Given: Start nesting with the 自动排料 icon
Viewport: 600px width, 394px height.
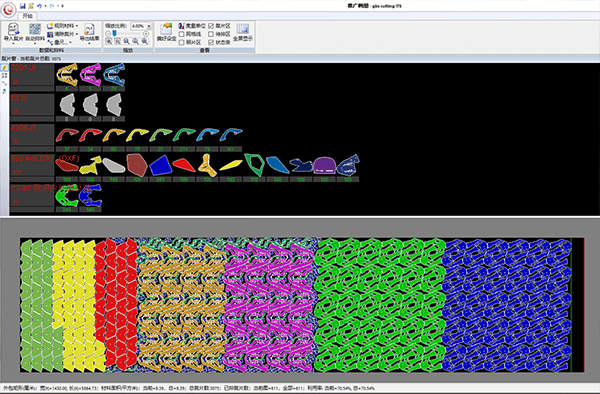Looking at the screenshot, I should point(35,29).
